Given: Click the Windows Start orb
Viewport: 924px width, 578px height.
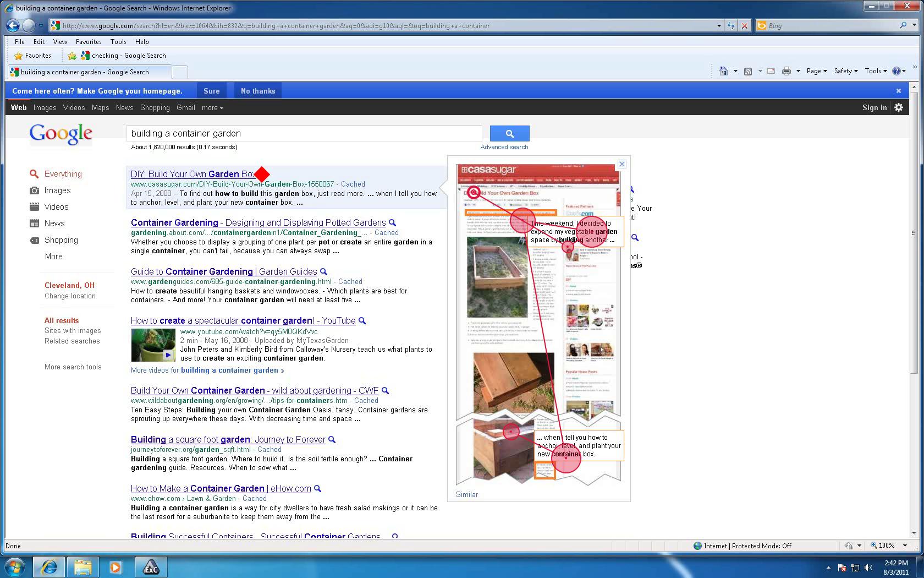Looking at the screenshot, I should point(15,566).
